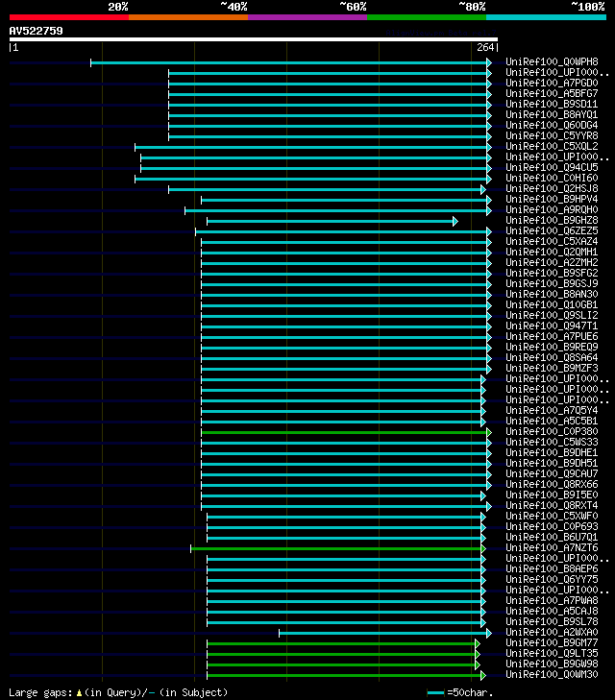Viewport: 615px width, 700px height.
Task: Open hit UniRef100_C5YYR8
Action: 552,135
